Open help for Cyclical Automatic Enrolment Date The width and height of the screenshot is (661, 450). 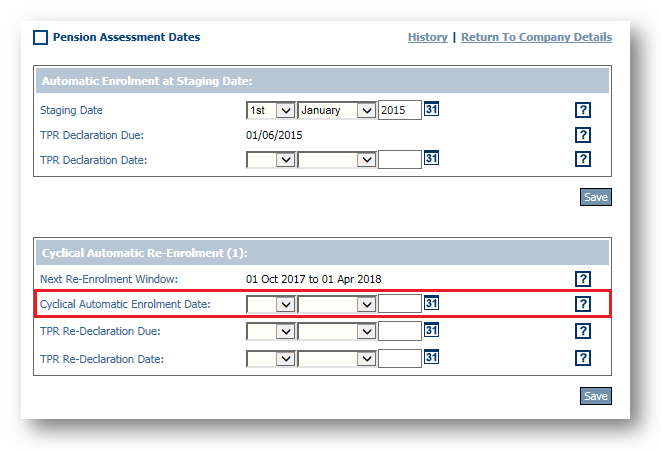583,304
